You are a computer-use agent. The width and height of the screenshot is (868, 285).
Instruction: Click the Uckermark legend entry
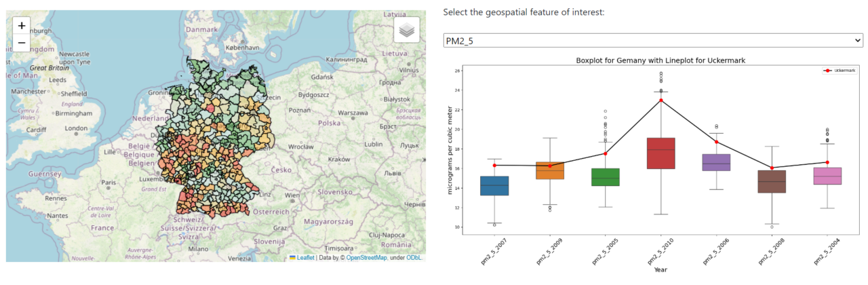840,71
